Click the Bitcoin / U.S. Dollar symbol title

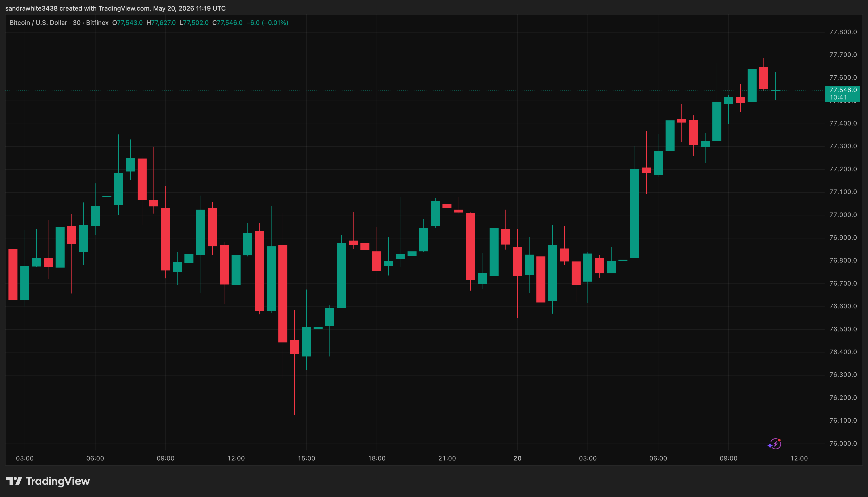[38, 22]
